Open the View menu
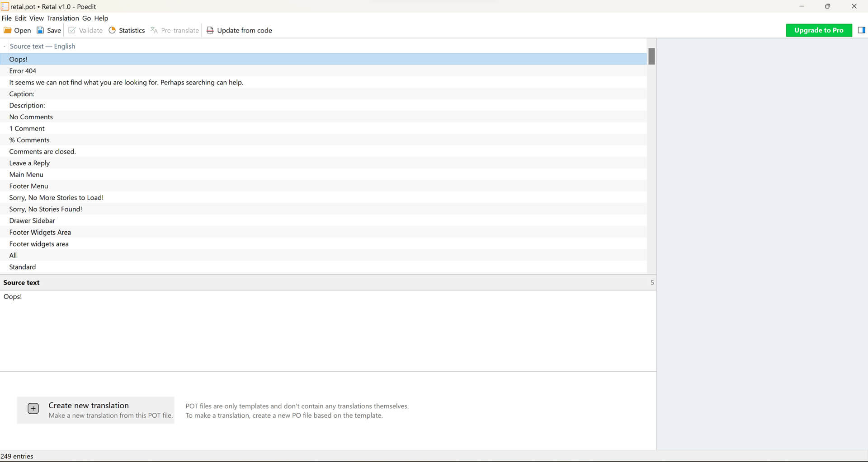This screenshot has width=868, height=462. pos(36,18)
